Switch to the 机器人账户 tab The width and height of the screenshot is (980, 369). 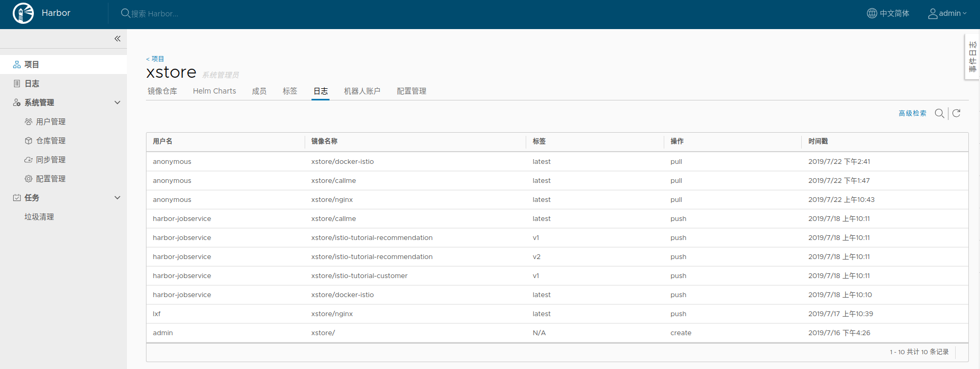362,91
